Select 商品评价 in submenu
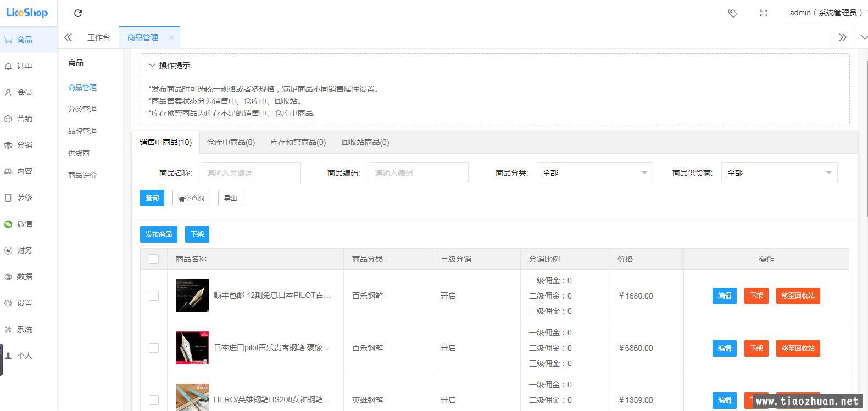The height and width of the screenshot is (411, 868). [x=82, y=175]
